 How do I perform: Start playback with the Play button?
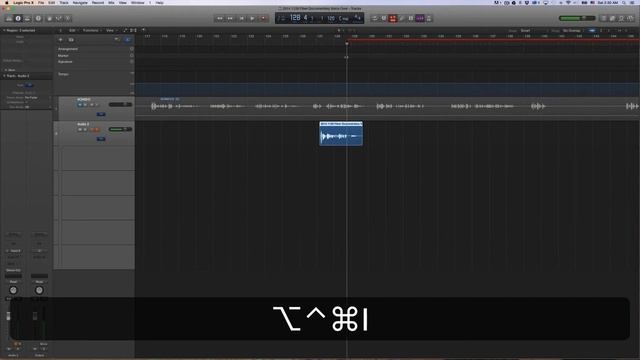point(252,18)
